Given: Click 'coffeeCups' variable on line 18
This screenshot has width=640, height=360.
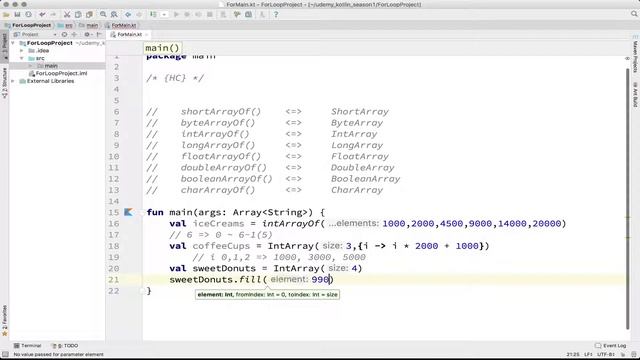Looking at the screenshot, I should click(221, 246).
